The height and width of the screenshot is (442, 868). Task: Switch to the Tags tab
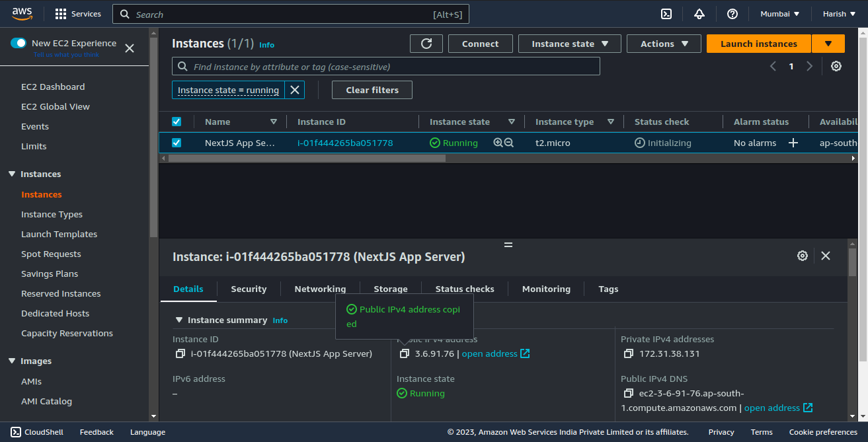click(x=608, y=289)
